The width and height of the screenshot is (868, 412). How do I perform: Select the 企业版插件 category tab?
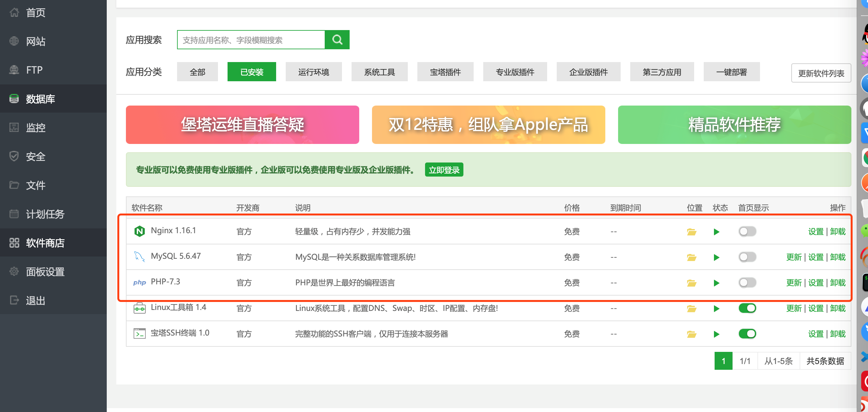589,72
